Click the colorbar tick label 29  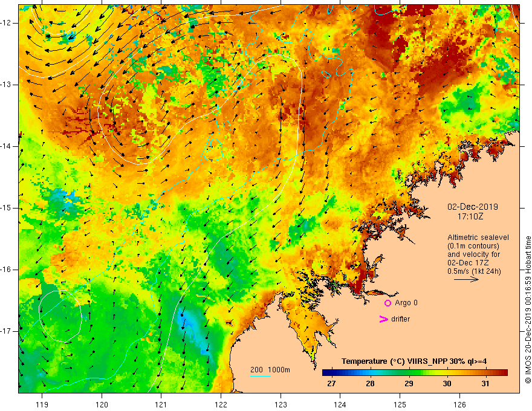coord(409,384)
